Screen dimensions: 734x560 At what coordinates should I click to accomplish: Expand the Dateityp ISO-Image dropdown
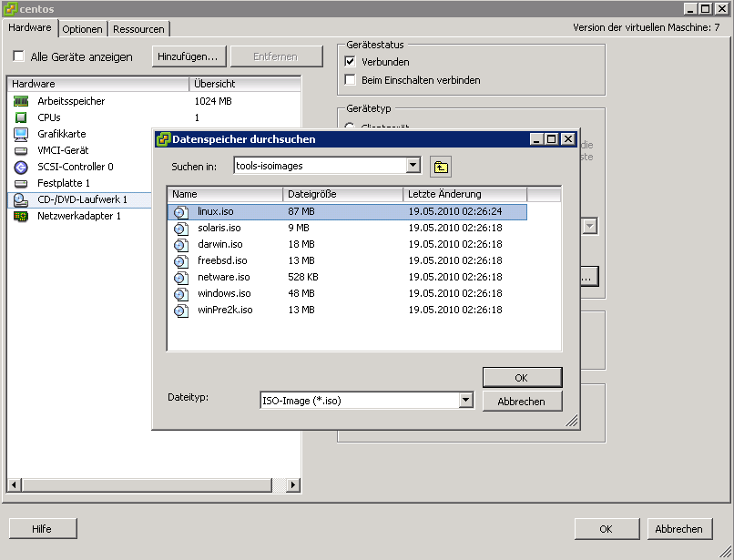(x=465, y=400)
